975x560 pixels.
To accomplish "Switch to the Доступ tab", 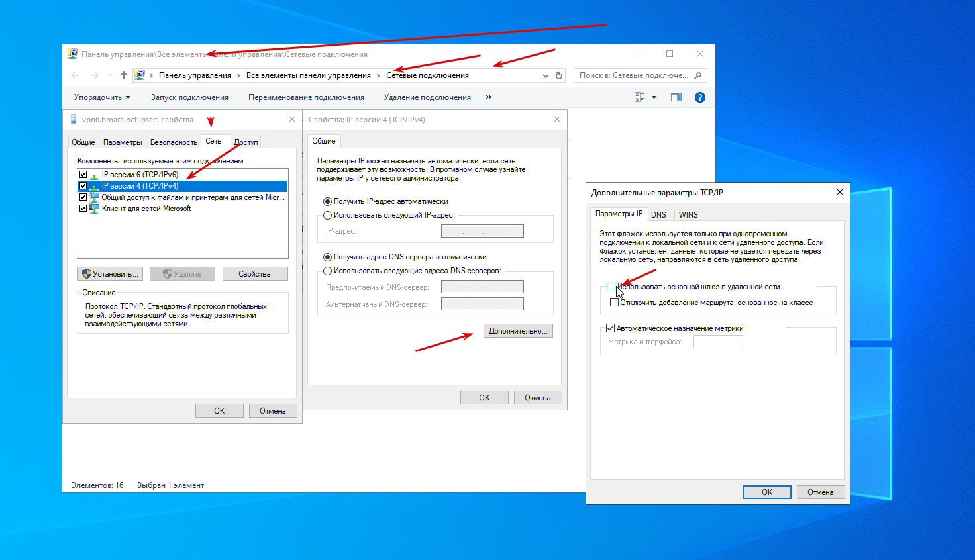I will click(x=246, y=142).
